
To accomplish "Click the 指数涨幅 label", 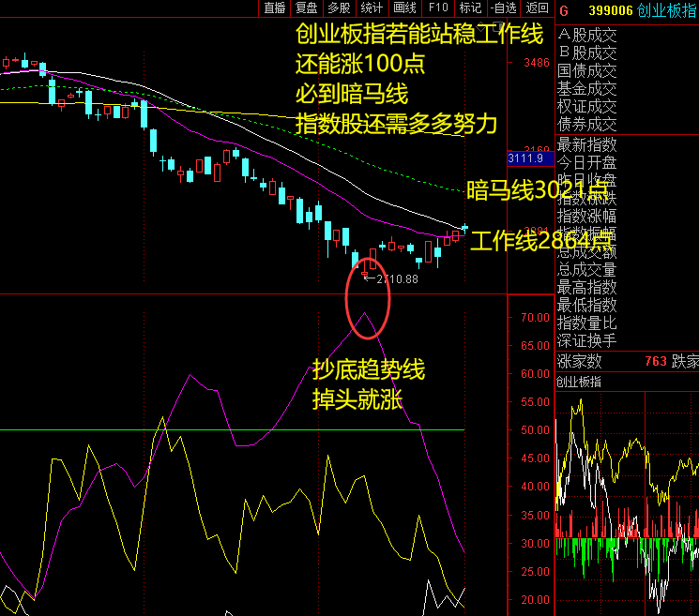I will coord(587,216).
